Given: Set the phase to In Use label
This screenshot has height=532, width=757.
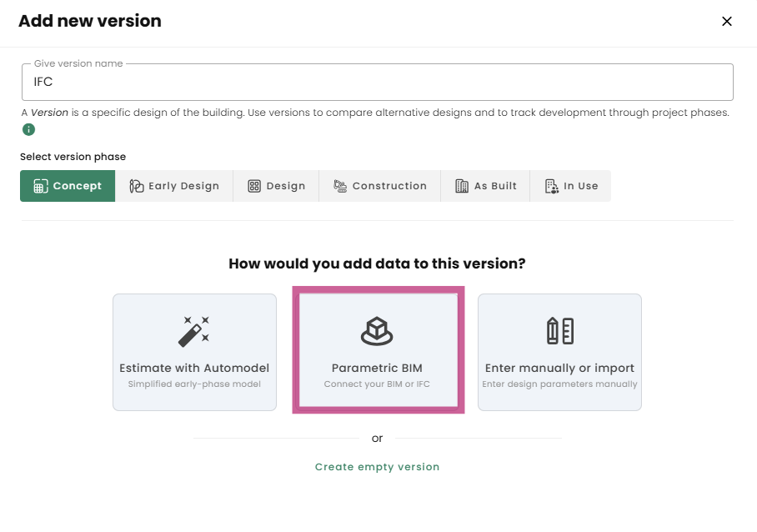Looking at the screenshot, I should pos(580,186).
